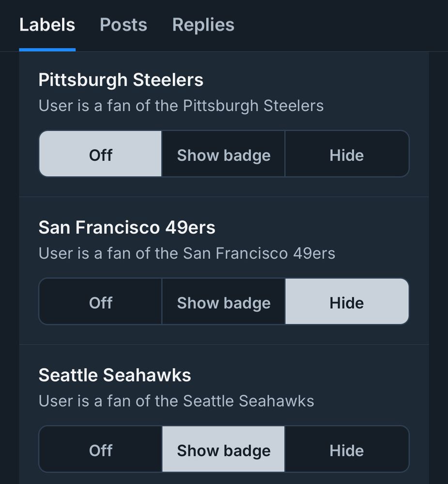This screenshot has height=484, width=448.
Task: Turn Off the Seattle Seahawks label
Action: pyautogui.click(x=100, y=449)
